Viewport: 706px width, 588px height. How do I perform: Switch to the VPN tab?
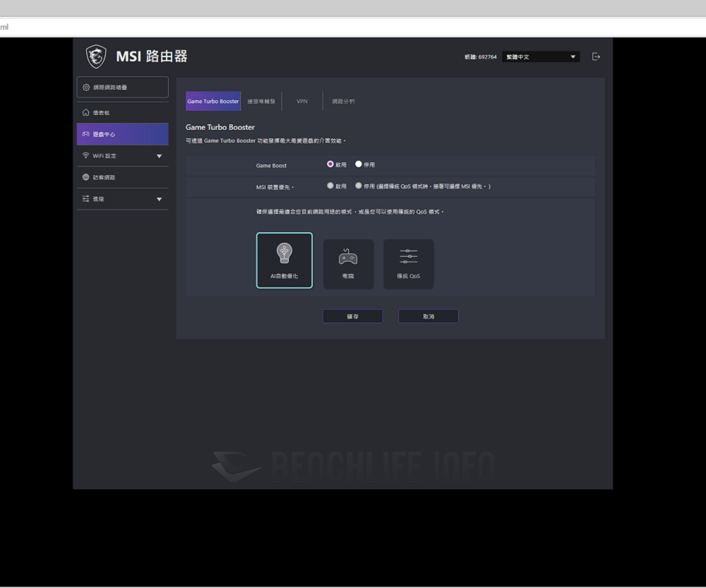pos(302,102)
